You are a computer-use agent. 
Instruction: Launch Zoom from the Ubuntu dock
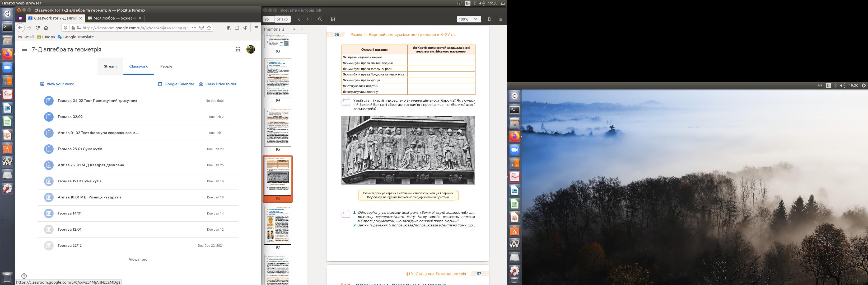(7, 68)
